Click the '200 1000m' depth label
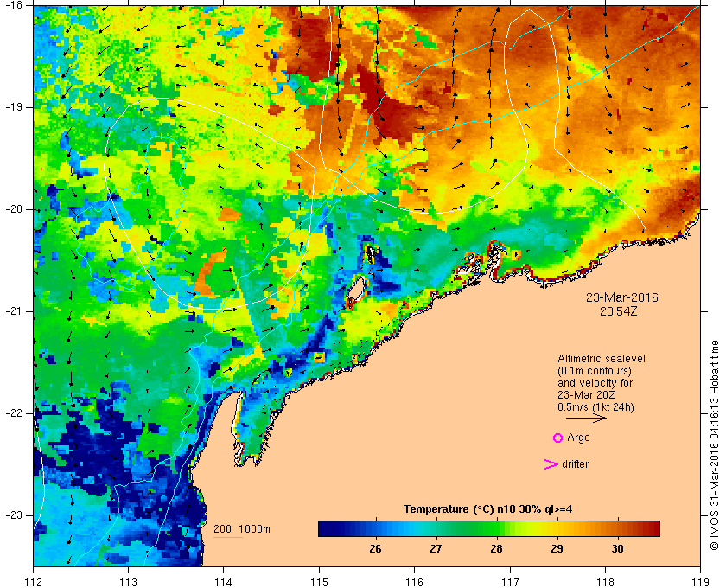 point(242,528)
